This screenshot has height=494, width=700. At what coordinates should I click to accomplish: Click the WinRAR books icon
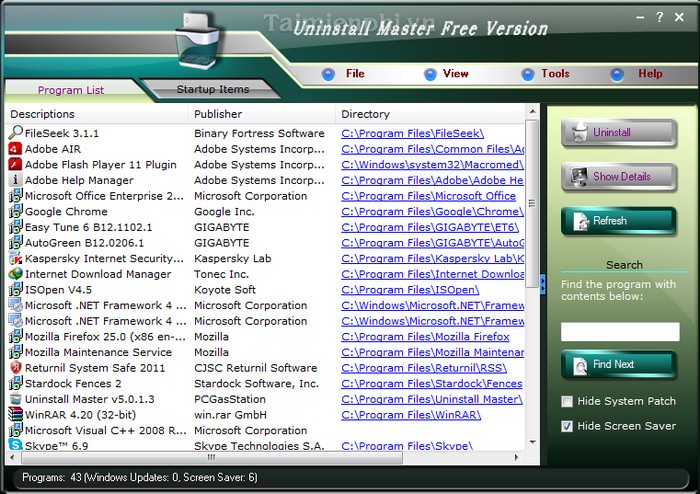click(x=16, y=414)
